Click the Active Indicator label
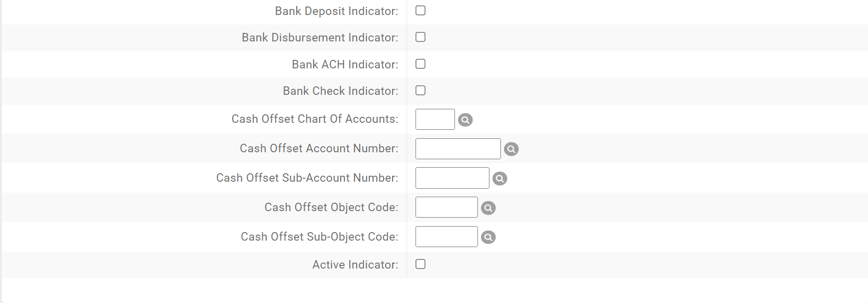The height and width of the screenshot is (303, 868). tap(355, 265)
